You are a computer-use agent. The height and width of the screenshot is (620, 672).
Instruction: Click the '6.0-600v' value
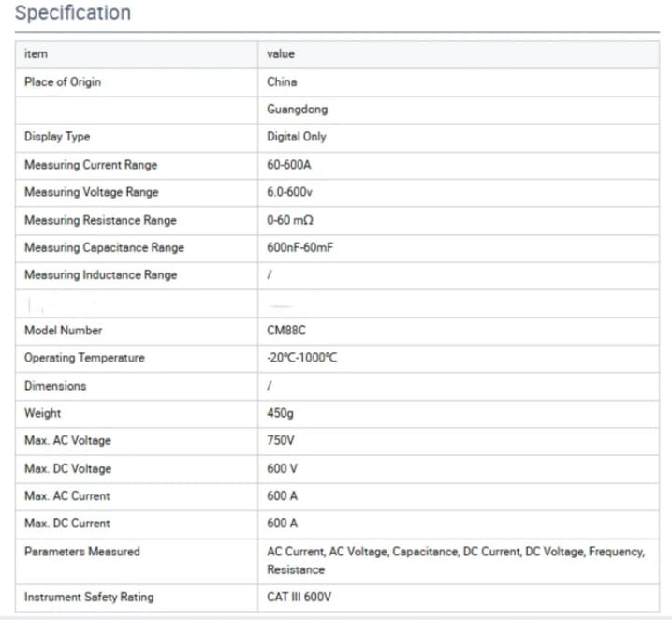290,192
